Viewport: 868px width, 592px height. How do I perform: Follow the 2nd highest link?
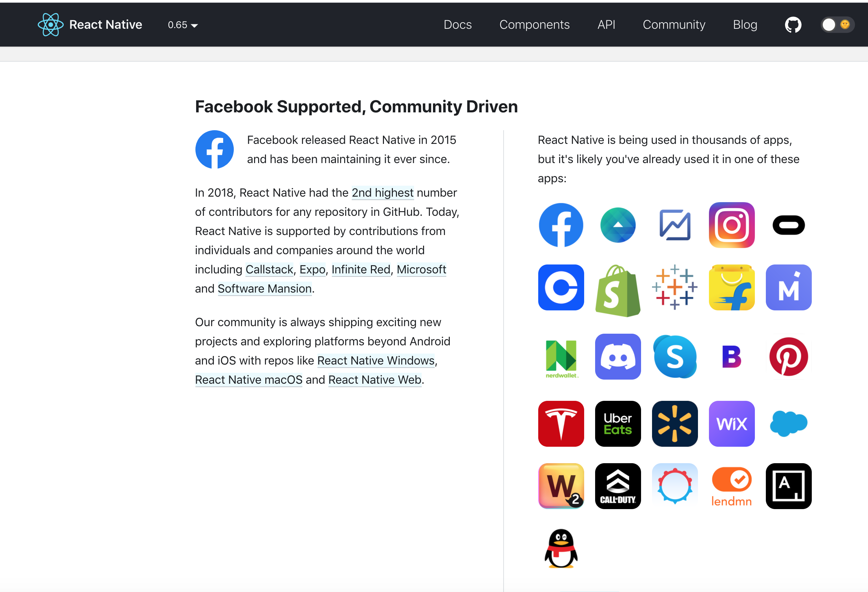(382, 193)
